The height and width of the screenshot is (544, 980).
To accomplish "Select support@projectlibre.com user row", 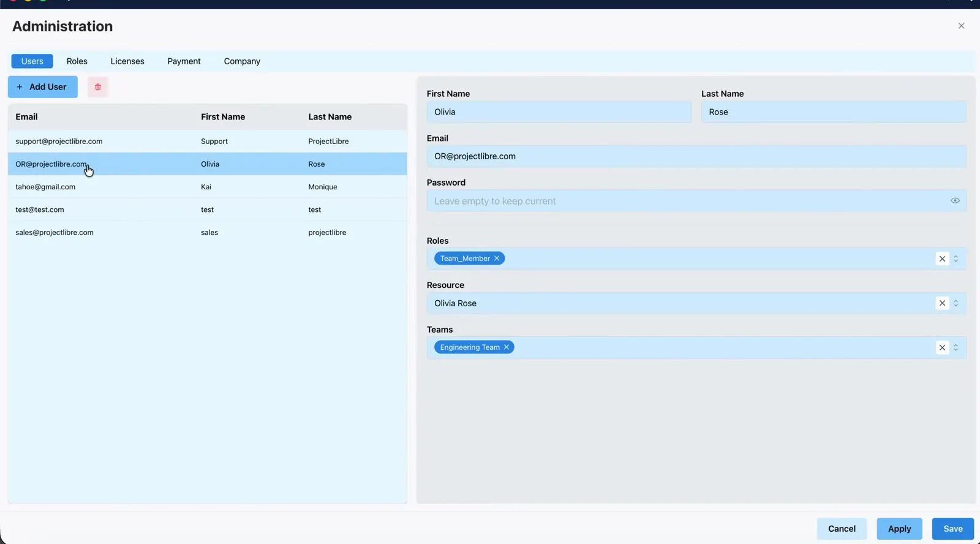I will (x=207, y=142).
